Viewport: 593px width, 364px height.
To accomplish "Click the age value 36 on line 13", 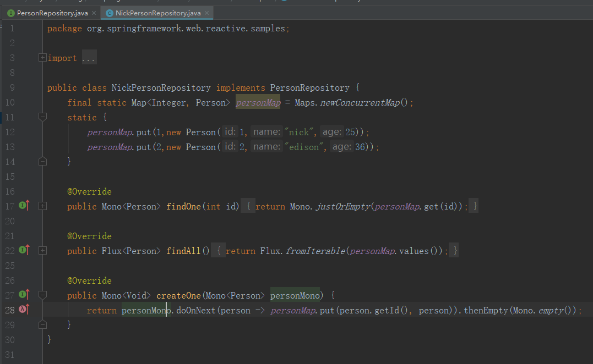I will pyautogui.click(x=360, y=147).
